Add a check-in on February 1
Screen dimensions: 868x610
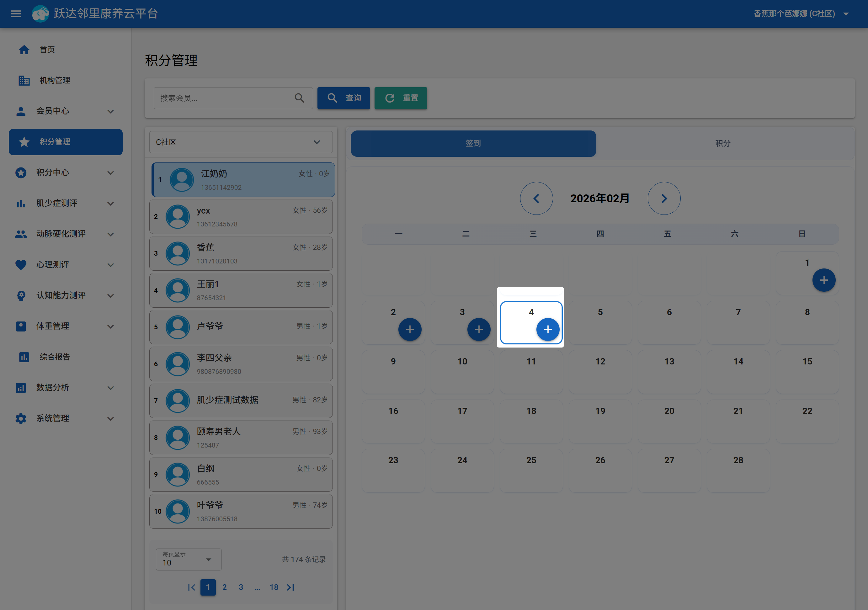824,280
